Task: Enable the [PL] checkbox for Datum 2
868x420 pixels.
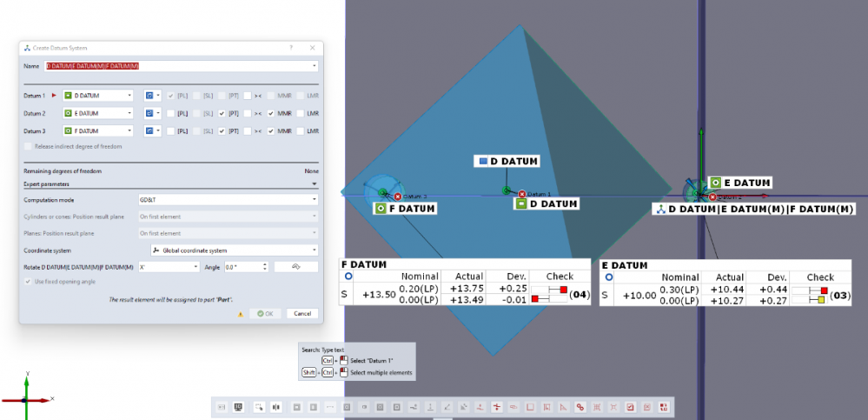Action: (x=170, y=114)
